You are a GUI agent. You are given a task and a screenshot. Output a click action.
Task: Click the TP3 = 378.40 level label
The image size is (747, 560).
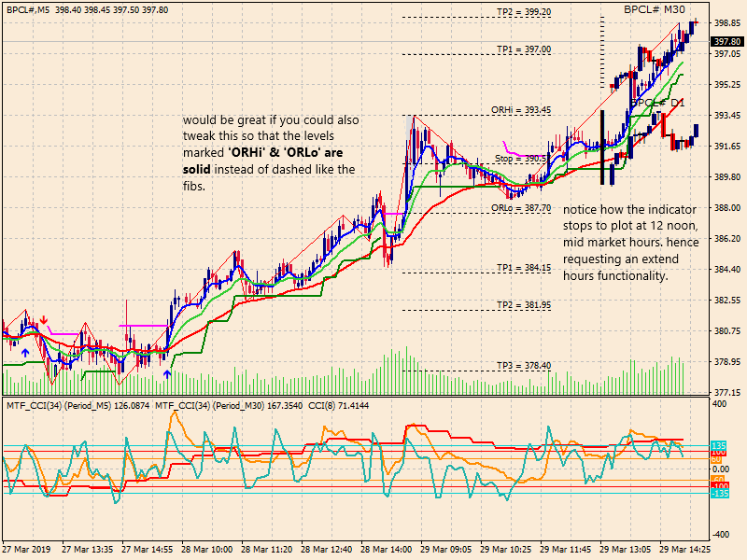click(524, 366)
